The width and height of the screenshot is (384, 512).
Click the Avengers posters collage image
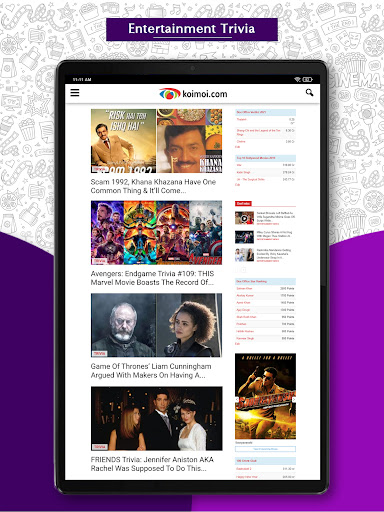pos(156,233)
